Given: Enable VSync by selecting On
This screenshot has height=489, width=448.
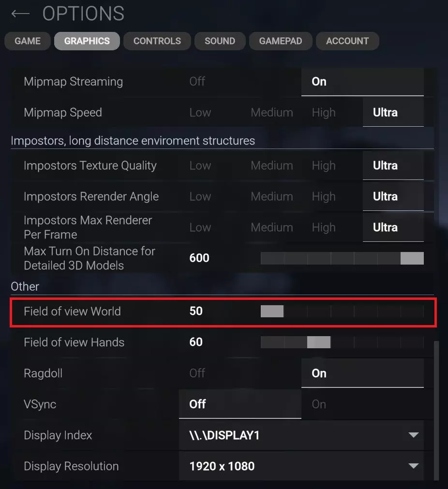Looking at the screenshot, I should click(x=319, y=404).
